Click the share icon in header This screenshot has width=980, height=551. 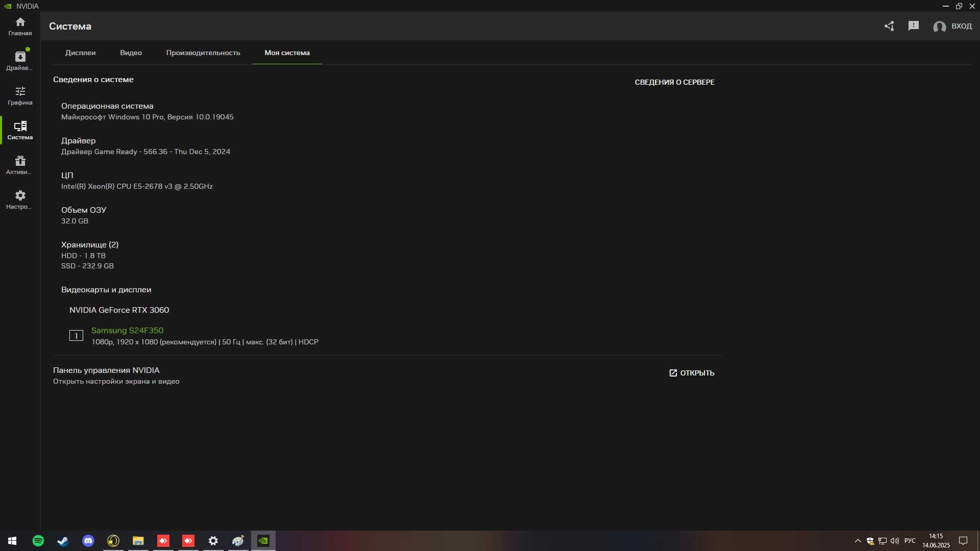889,26
